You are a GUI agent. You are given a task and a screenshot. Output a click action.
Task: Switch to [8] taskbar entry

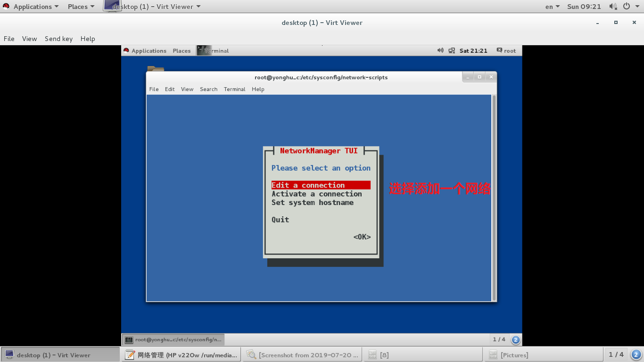pyautogui.click(x=424, y=355)
